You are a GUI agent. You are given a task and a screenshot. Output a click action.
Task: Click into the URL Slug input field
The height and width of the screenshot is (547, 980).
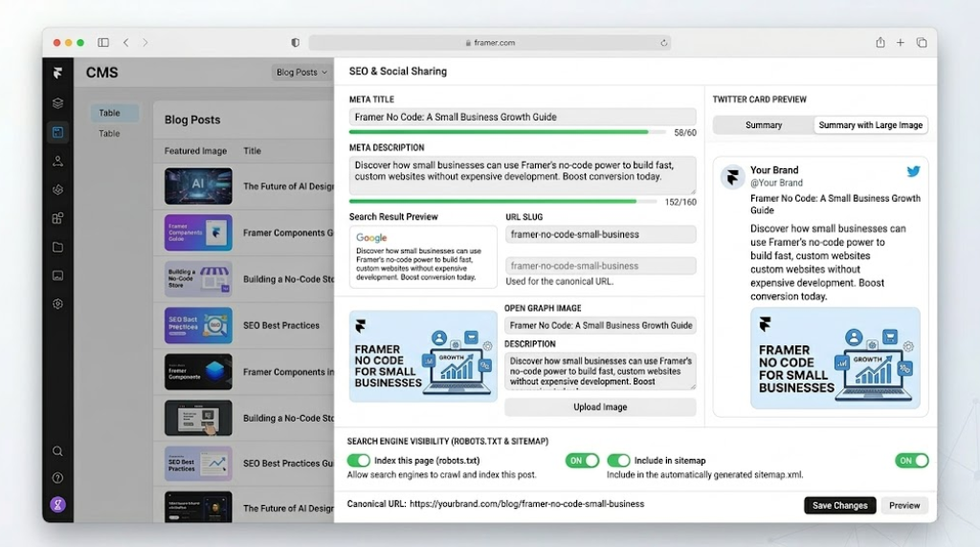coord(600,234)
